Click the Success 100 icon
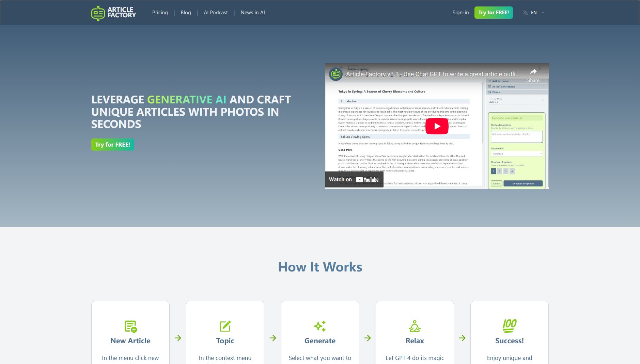 point(509,326)
